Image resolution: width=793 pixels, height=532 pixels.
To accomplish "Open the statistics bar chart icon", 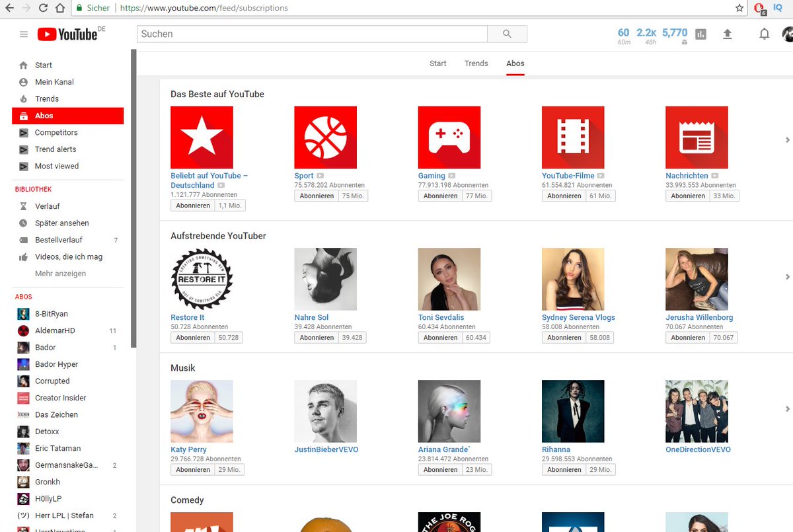I will [x=700, y=34].
